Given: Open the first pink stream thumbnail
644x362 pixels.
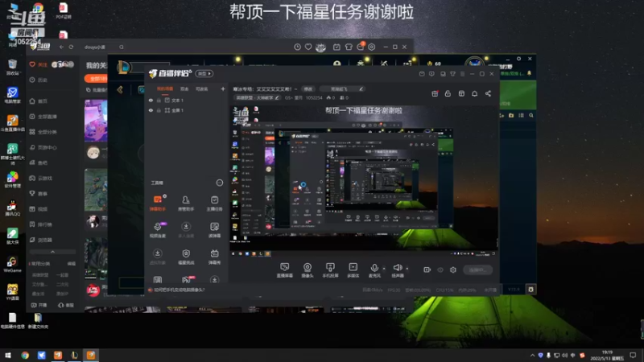Looking at the screenshot, I should point(96,120).
